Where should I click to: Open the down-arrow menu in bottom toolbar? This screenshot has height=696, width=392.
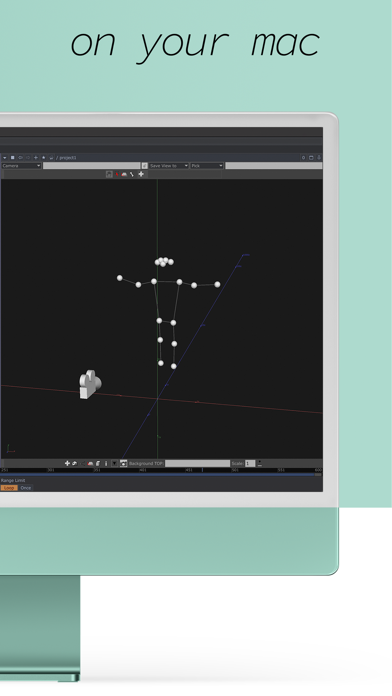[114, 463]
